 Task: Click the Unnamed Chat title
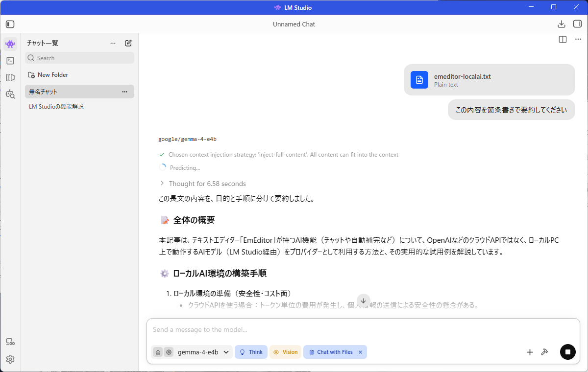[294, 24]
